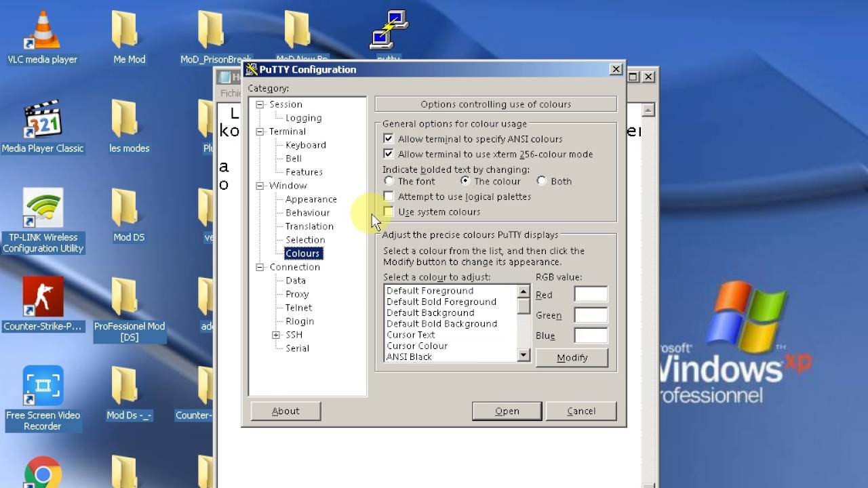
Task: Collapse the Terminal tree node
Action: point(260,131)
